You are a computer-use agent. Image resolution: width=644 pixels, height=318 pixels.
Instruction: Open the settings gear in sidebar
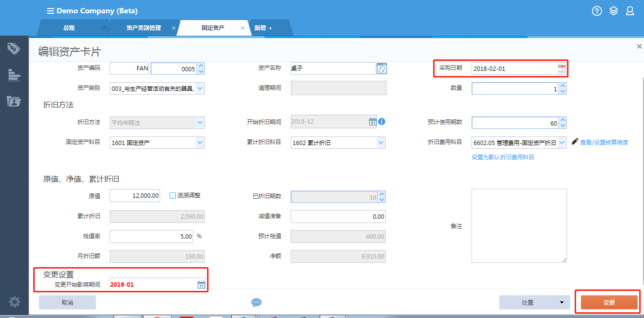pyautogui.click(x=14, y=301)
